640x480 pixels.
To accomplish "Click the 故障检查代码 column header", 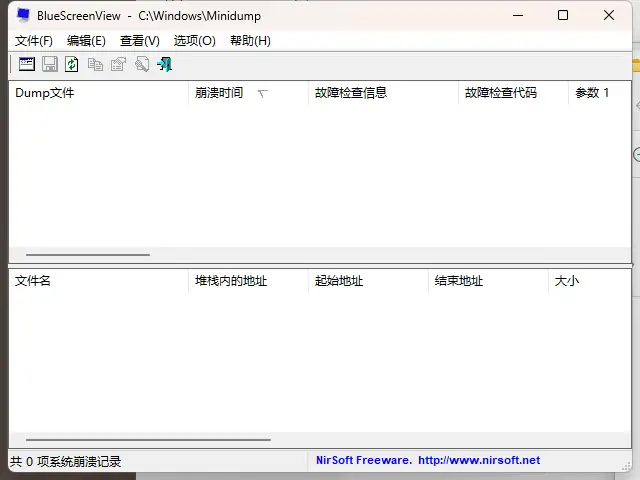I will pos(513,93).
